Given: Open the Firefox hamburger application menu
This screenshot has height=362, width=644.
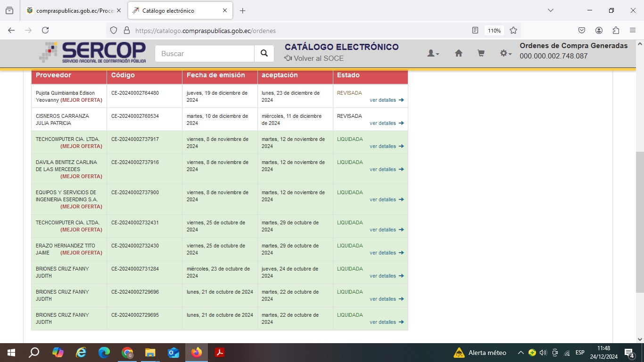Looking at the screenshot, I should [x=633, y=30].
